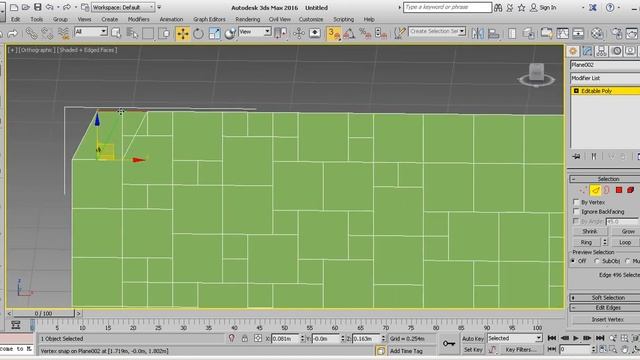Collapse the Edit Edges rollout
This screenshot has height=360, width=640.
click(605, 308)
